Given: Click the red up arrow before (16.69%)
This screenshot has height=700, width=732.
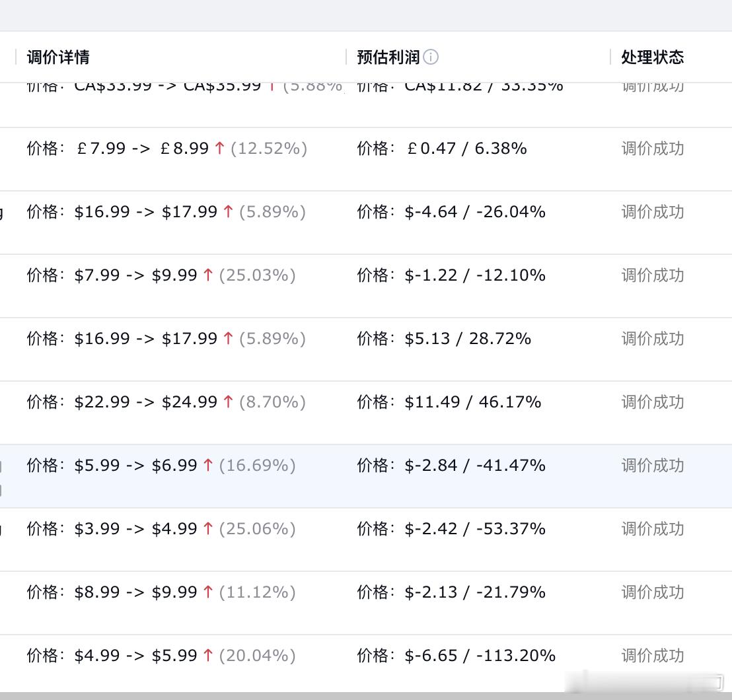Looking at the screenshot, I should pos(208,466).
